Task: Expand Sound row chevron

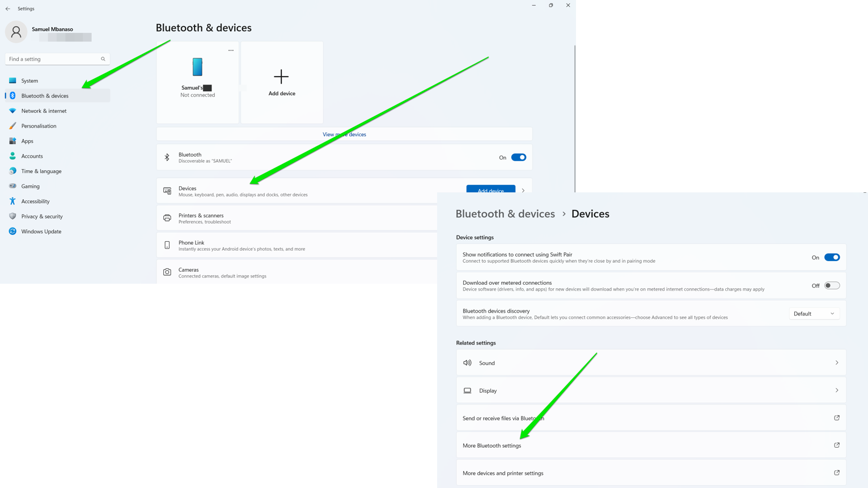Action: [837, 363]
